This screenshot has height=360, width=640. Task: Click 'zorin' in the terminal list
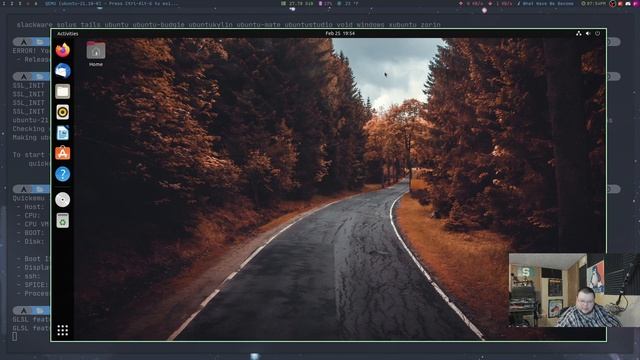pyautogui.click(x=431, y=24)
